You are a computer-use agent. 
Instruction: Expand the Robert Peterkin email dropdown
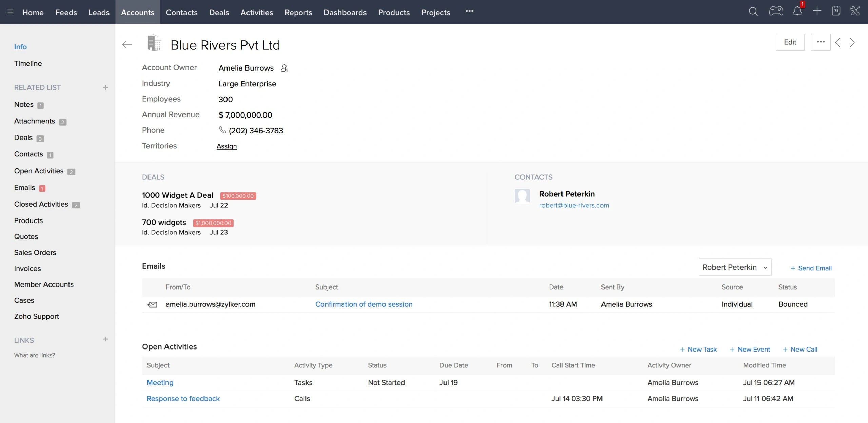[735, 267]
